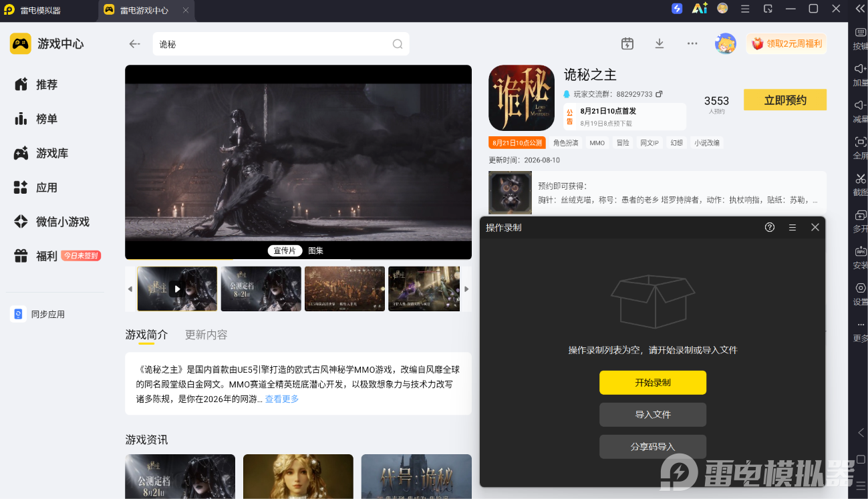Select the 角色扮演 tag
The width and height of the screenshot is (868, 499).
(566, 143)
